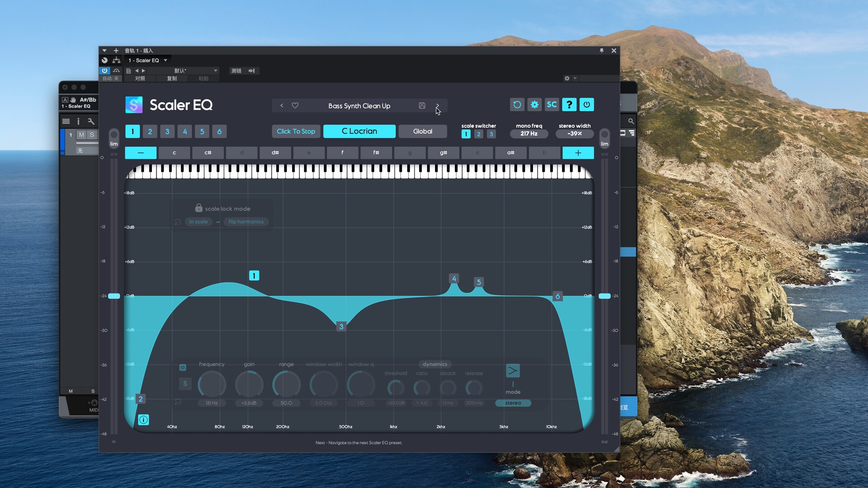Screen dimensions: 868x488
Task: Toggle the host plugin bypass power icon
Action: point(104,70)
